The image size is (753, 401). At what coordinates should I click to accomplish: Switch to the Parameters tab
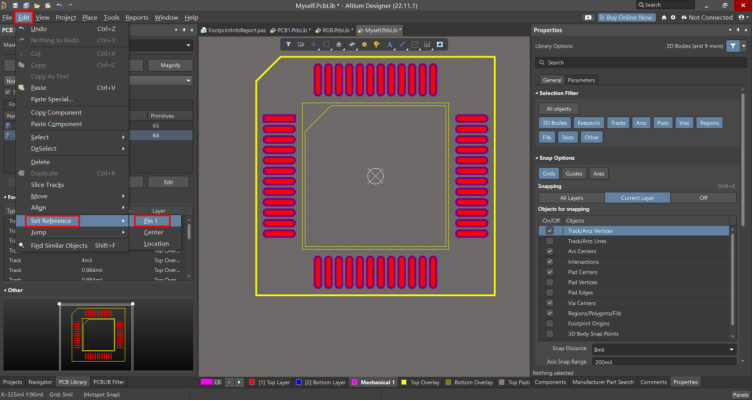(x=581, y=79)
